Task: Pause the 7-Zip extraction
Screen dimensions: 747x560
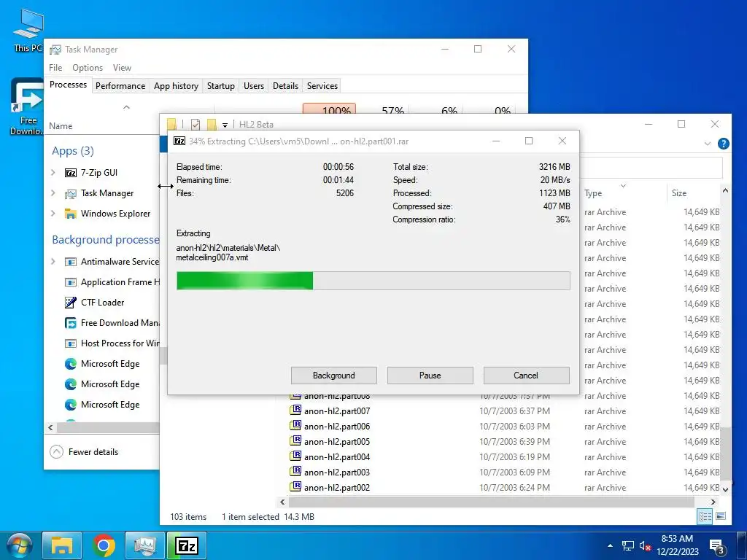Action: tap(430, 376)
